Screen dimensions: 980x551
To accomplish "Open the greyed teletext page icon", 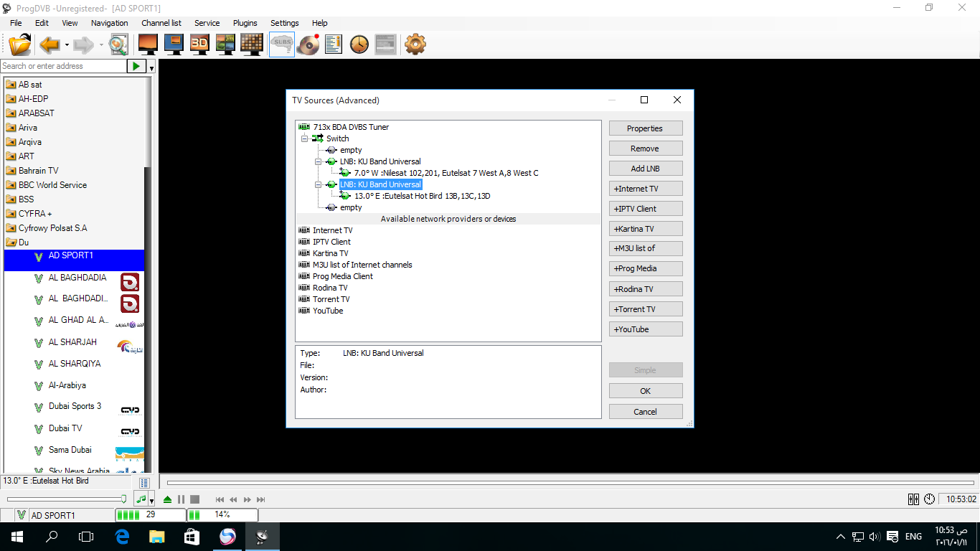I will (x=385, y=44).
